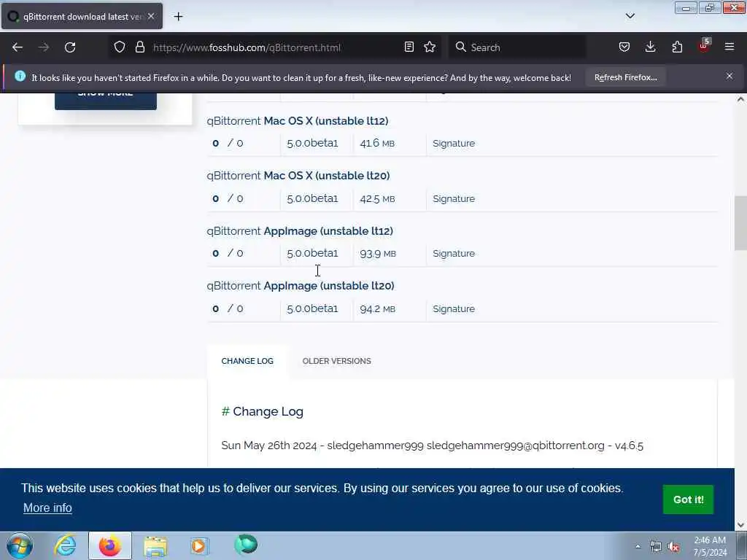This screenshot has height=560, width=747.
Task: Click into the Search box
Action: pyautogui.click(x=517, y=47)
